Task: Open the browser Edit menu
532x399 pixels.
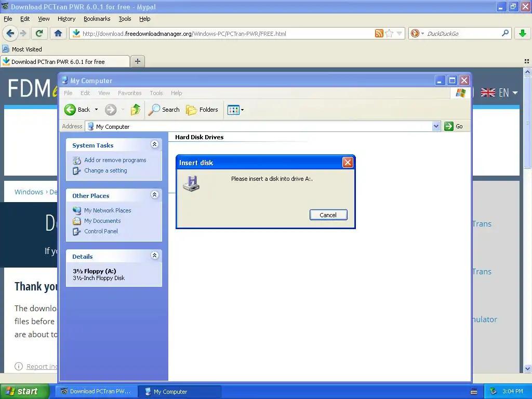Action: (x=25, y=19)
